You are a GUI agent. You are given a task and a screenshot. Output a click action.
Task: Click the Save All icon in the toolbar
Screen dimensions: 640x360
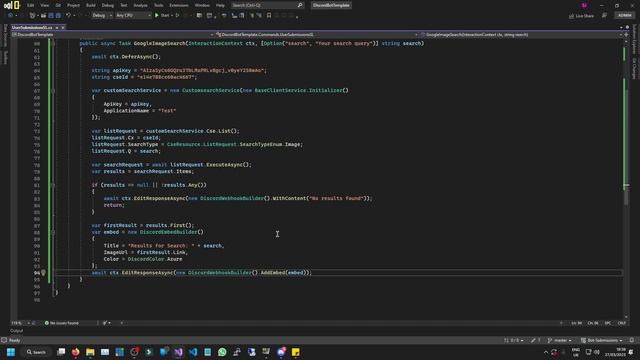coord(58,16)
